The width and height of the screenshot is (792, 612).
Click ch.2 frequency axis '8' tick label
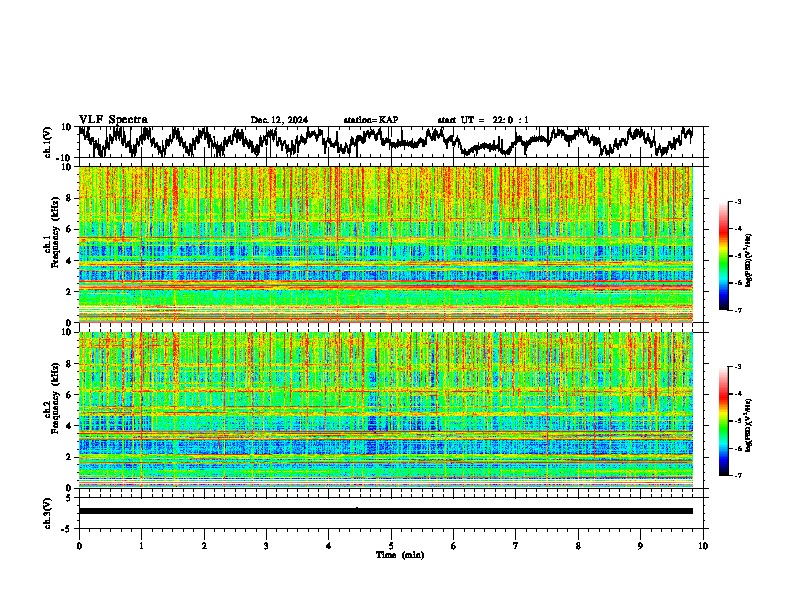click(x=69, y=364)
